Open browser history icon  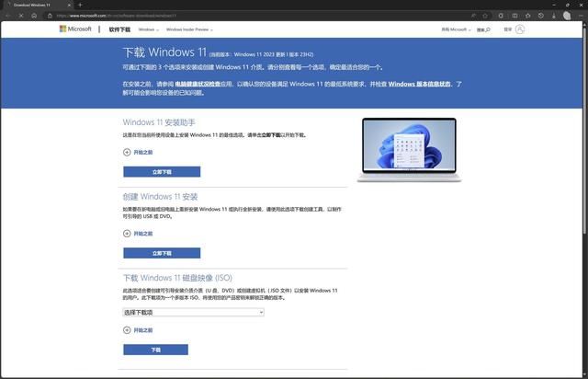click(541, 16)
